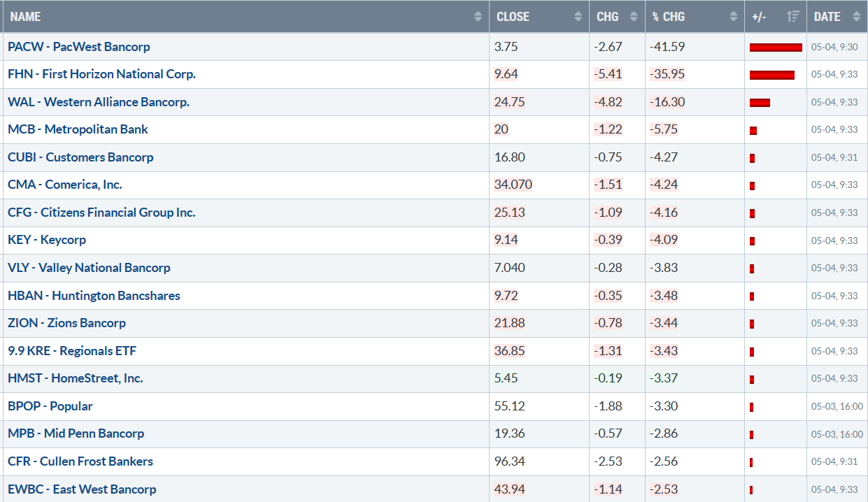Sort table by NAME column arrows
Image resolution: width=868 pixels, height=502 pixels.
coord(478,17)
